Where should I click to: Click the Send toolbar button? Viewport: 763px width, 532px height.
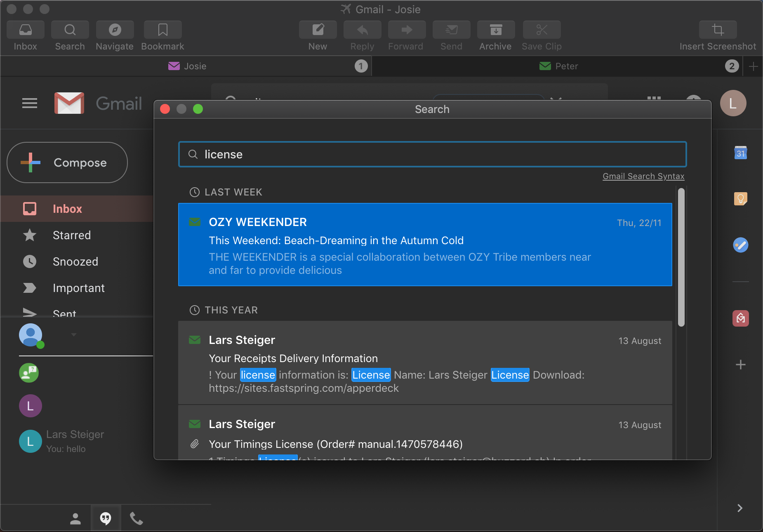pyautogui.click(x=451, y=30)
